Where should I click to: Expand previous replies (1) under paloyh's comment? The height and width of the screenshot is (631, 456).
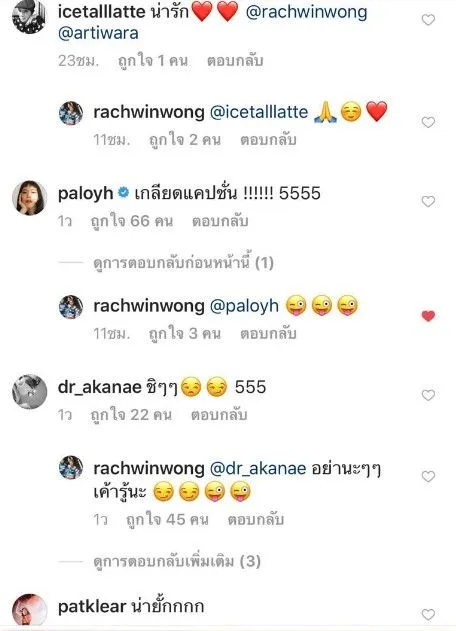[x=183, y=263]
